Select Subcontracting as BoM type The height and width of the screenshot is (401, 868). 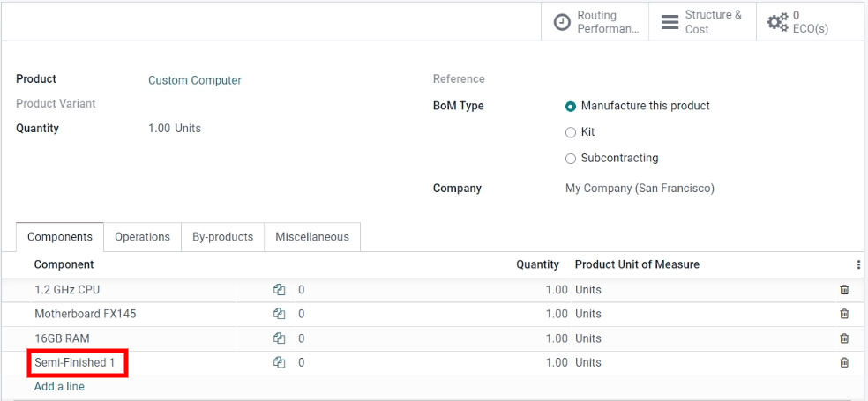click(571, 159)
